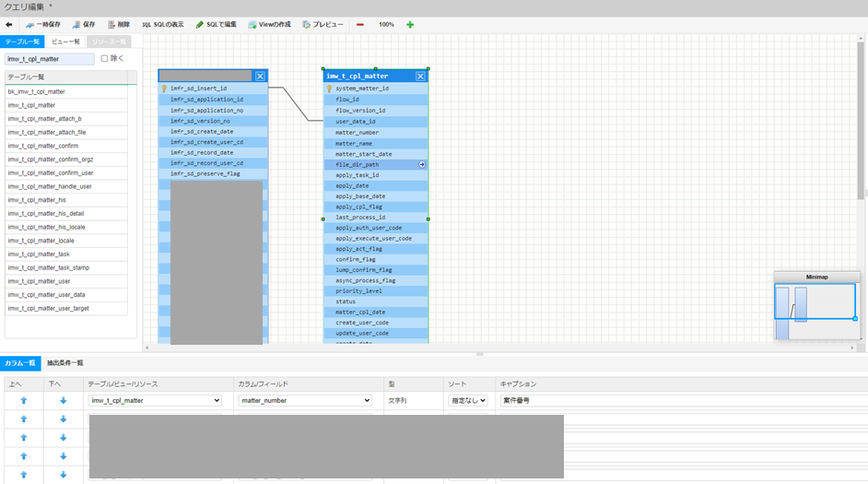Click the table filter input imw_t_cpl_matter
868x484 pixels.
[50, 59]
